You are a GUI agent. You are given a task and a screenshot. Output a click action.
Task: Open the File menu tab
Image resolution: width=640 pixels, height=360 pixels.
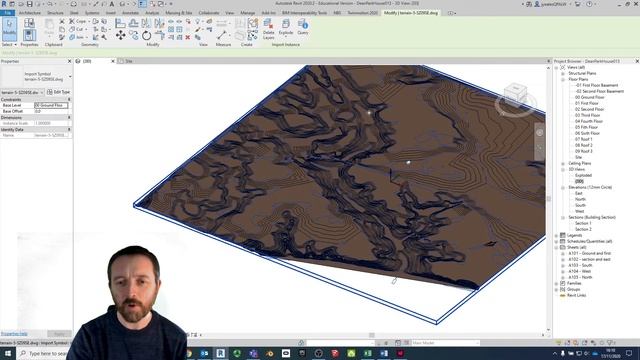point(7,13)
